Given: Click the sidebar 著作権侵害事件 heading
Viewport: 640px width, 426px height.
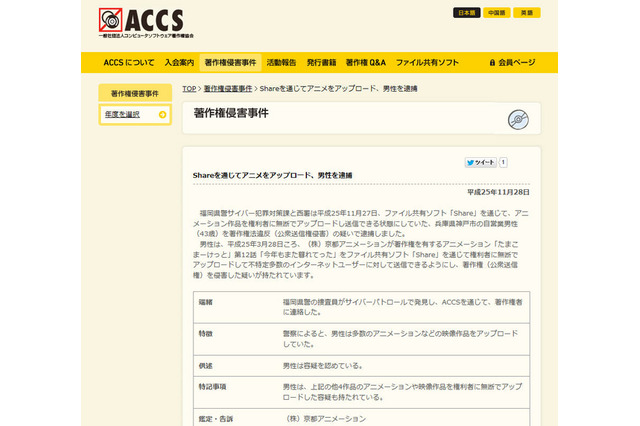Looking at the screenshot, I should [135, 93].
